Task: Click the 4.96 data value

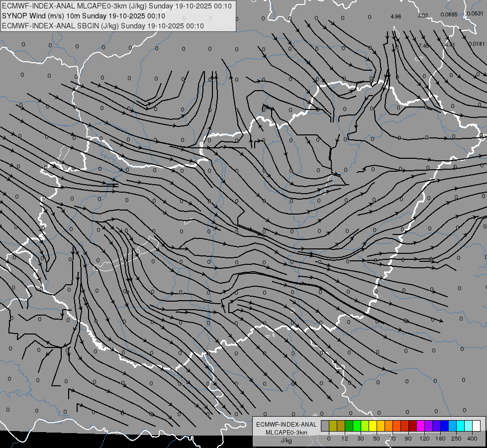Action: [x=395, y=16]
